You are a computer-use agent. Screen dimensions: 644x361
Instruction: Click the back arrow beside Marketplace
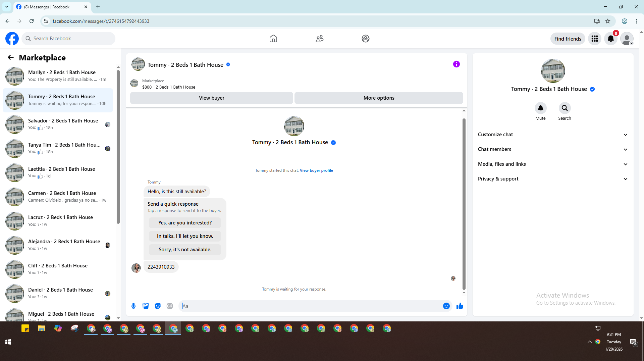pyautogui.click(x=11, y=58)
